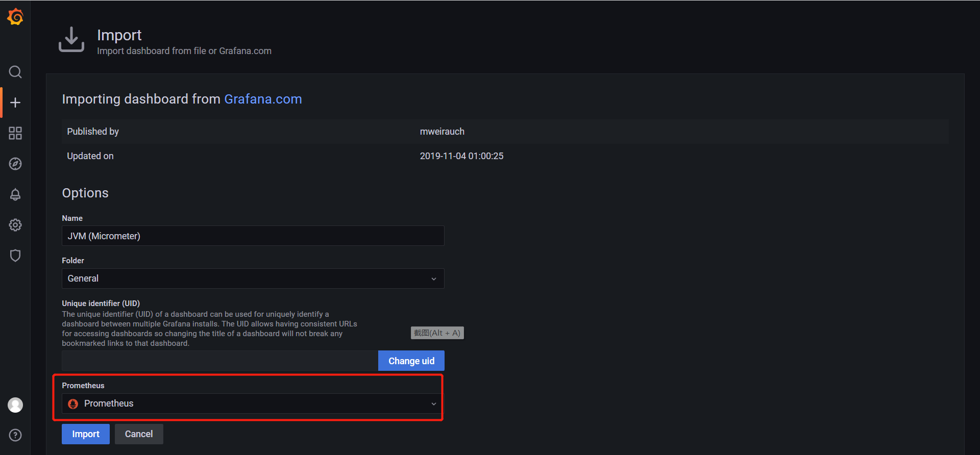
Task: Select the mweirauch publisher text
Action: tap(442, 132)
